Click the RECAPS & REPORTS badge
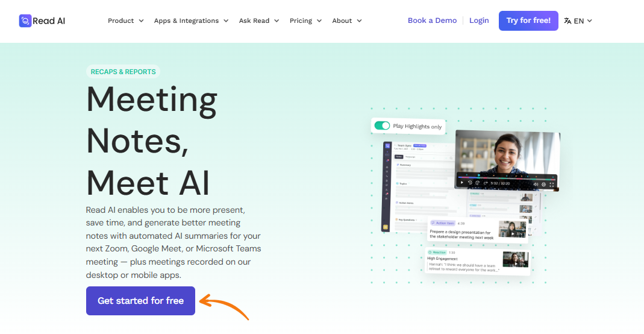This screenshot has height=334, width=644. (123, 72)
